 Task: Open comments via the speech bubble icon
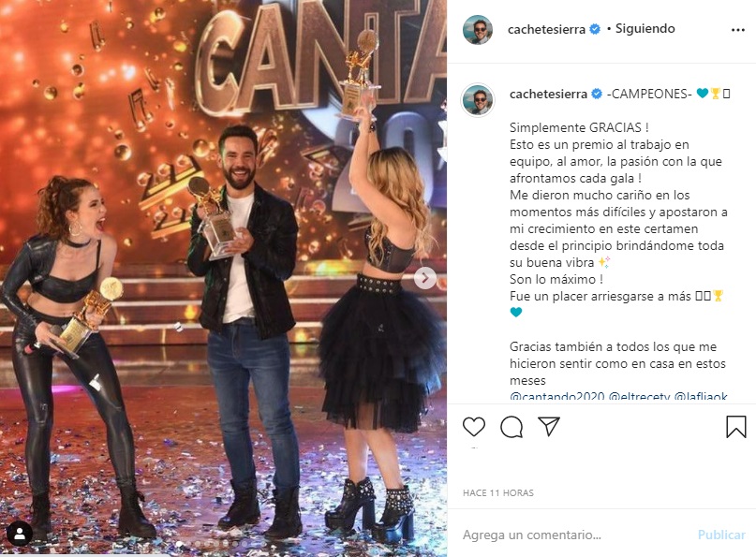click(511, 427)
